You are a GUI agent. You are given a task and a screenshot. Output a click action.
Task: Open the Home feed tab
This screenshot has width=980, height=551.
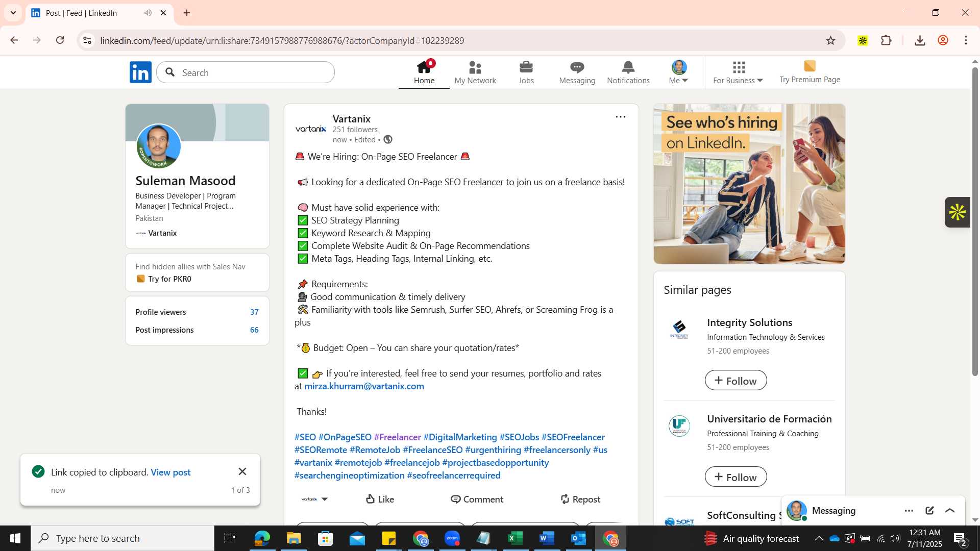424,72
